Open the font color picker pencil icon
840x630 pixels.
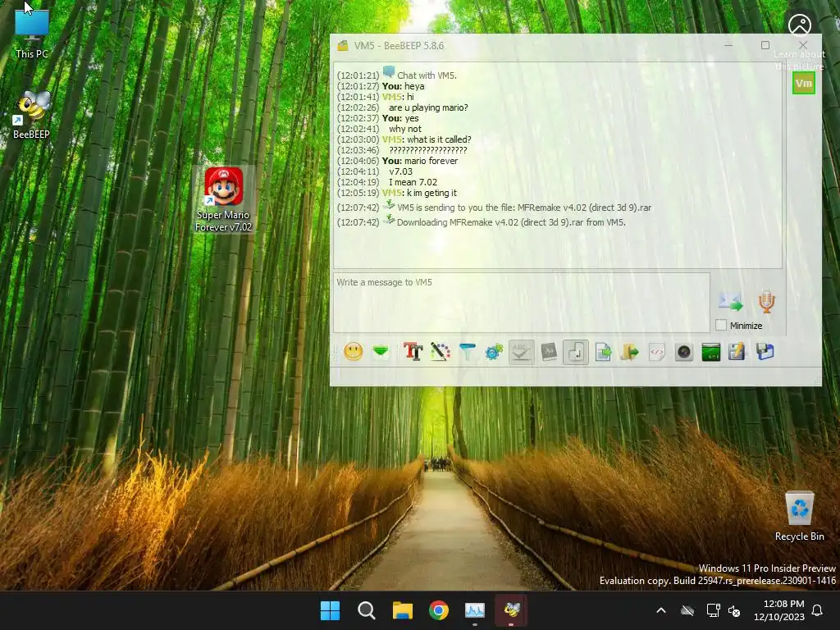[440, 352]
